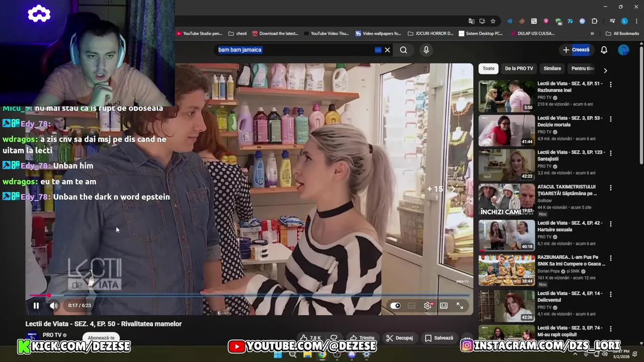Open the JOCURI HORROR bookmark folder
644x362 pixels.
pos(431,34)
